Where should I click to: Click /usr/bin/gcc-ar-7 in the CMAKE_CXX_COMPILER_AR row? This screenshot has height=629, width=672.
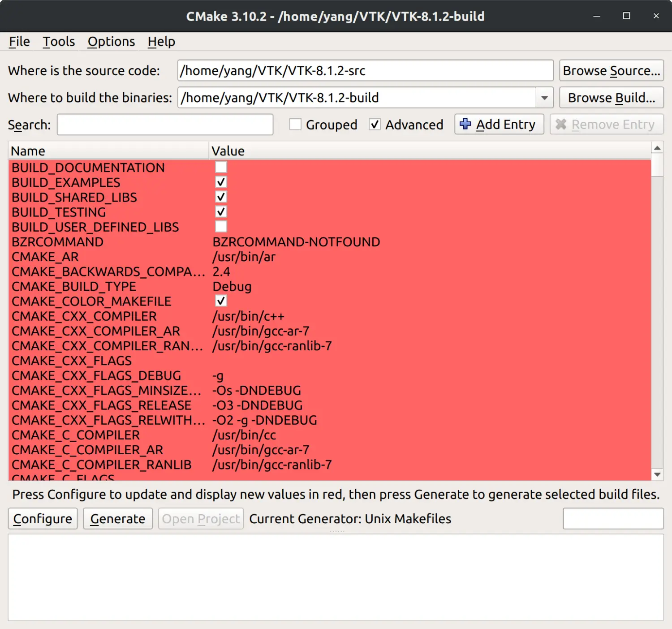pos(261,331)
